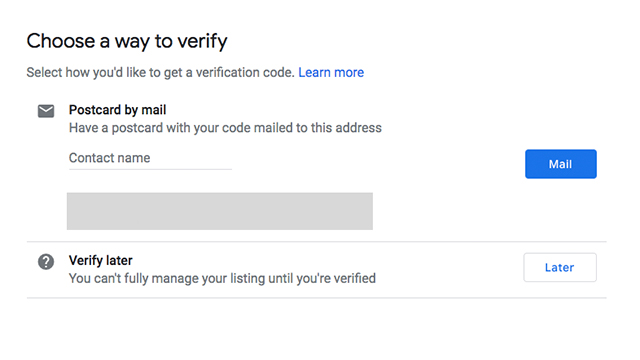The width and height of the screenshot is (640, 360).
Task: Click the word address in postcard description
Action: pos(358,128)
